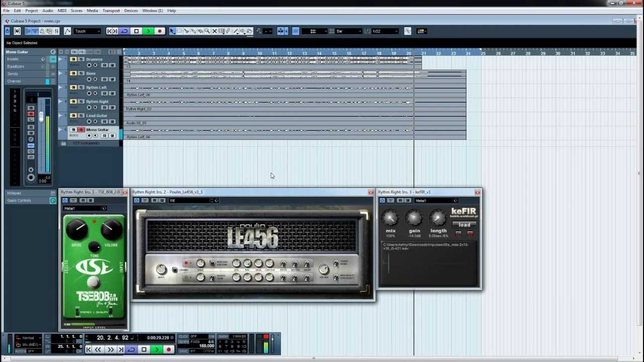The height and width of the screenshot is (362, 644).
Task: Show the Inspector panel toggle
Action: (x=28, y=31)
